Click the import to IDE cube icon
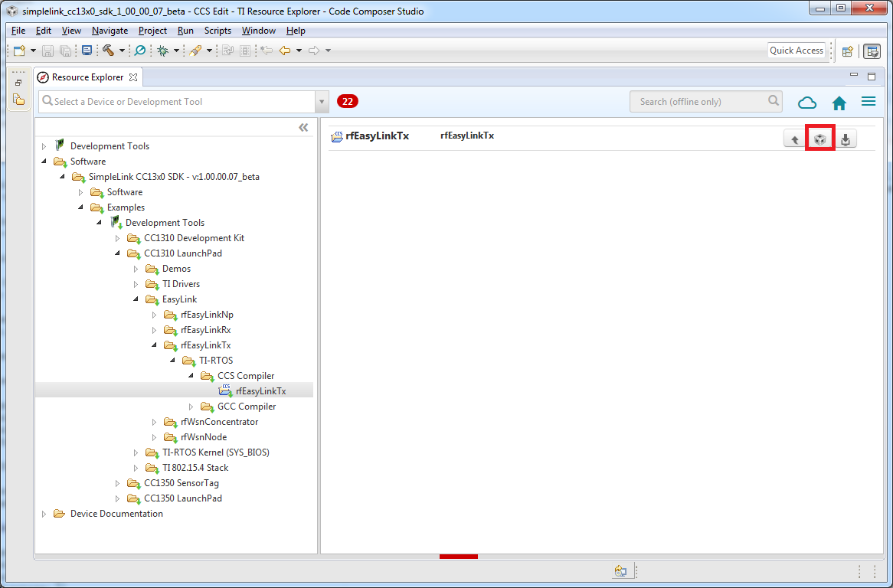The image size is (893, 588). 819,139
